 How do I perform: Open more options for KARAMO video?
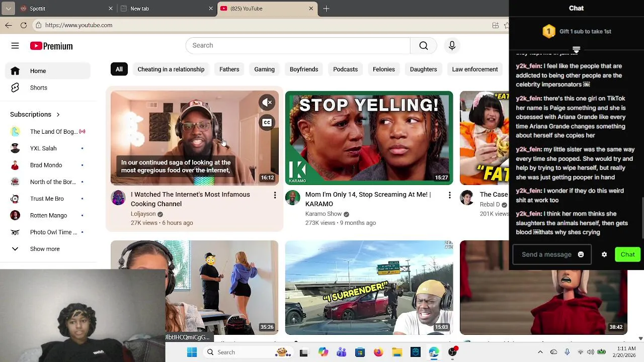pos(449,195)
